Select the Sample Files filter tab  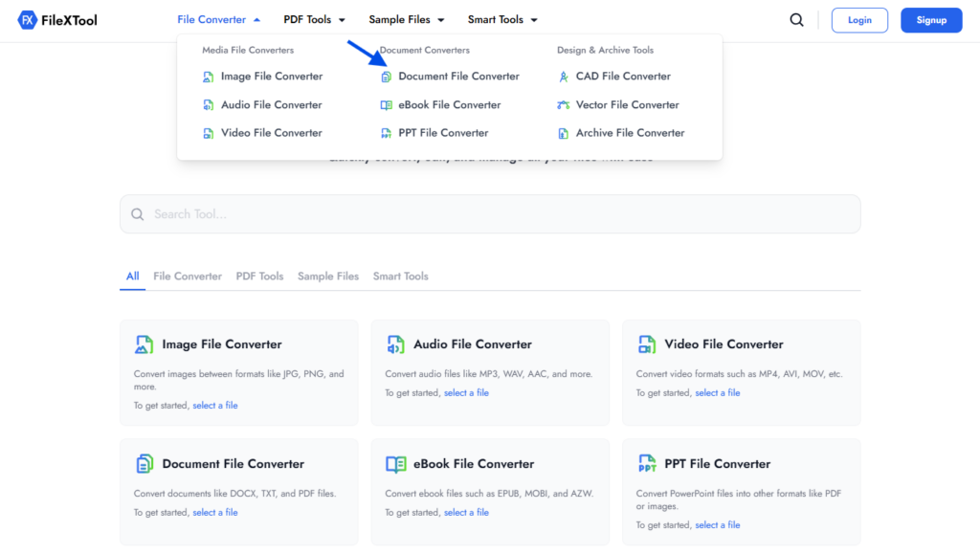coord(328,276)
